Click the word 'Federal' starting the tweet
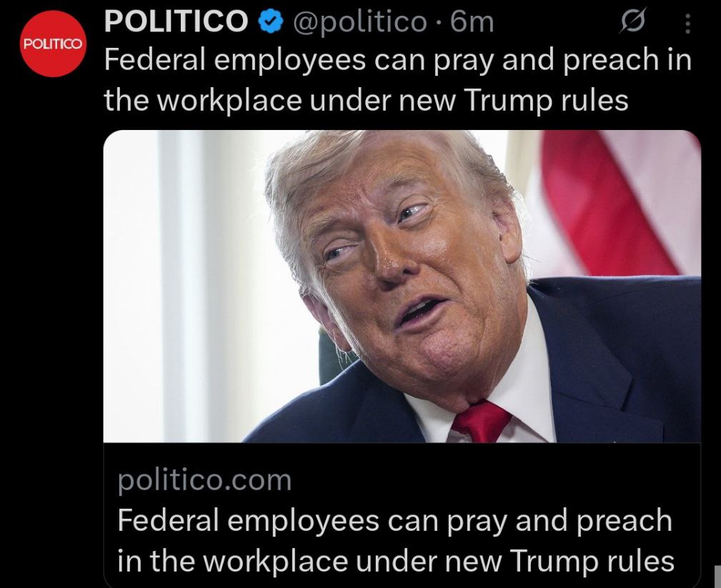The image size is (721, 588). [x=154, y=60]
